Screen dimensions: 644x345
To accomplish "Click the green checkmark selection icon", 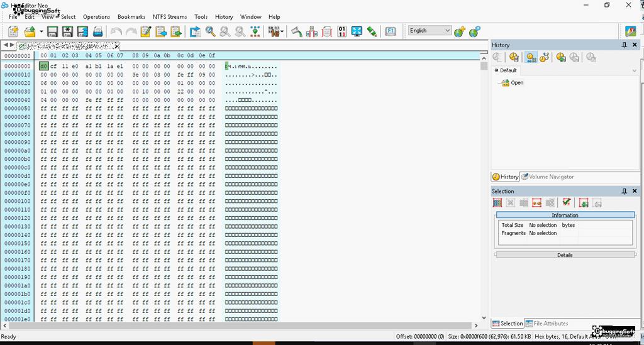I will 567,202.
